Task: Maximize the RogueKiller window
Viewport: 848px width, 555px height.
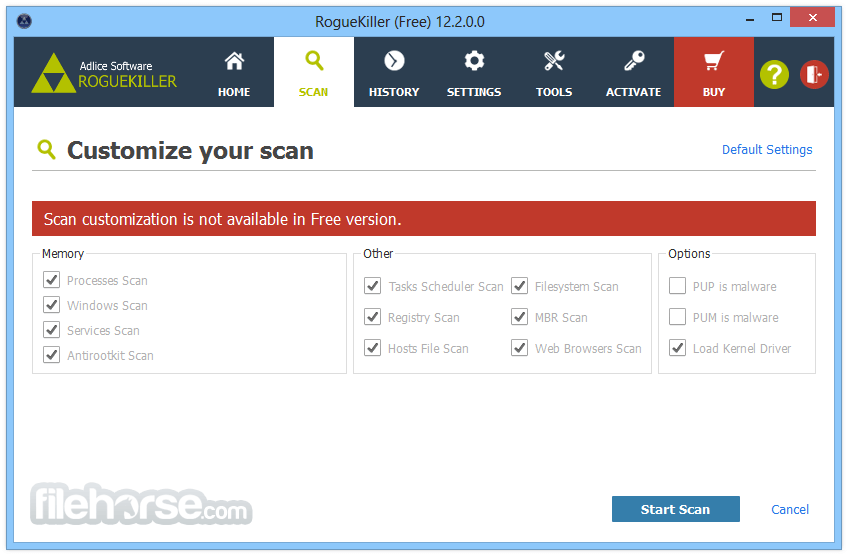Action: click(x=777, y=18)
